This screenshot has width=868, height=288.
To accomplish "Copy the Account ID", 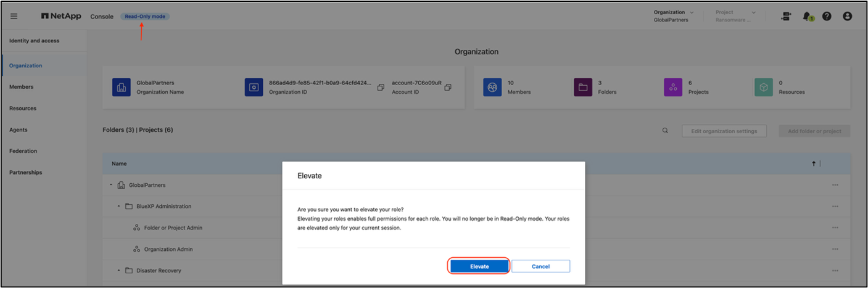I will point(448,87).
